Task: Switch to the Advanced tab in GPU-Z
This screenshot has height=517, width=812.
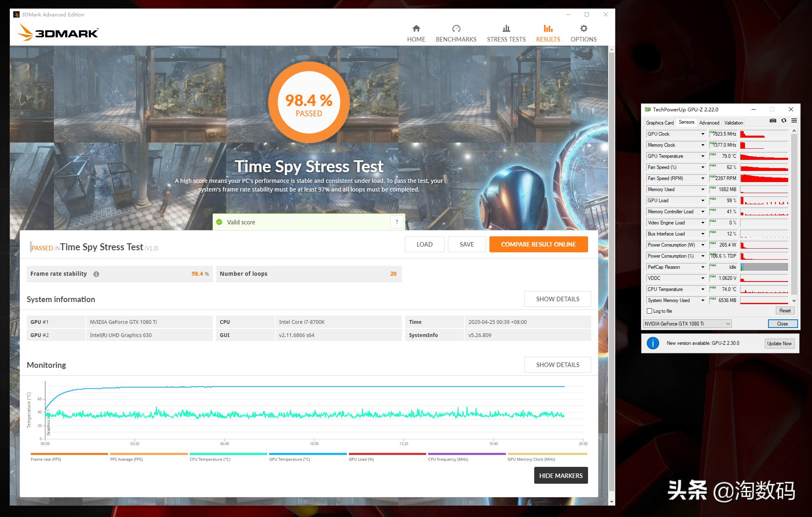Action: [709, 123]
